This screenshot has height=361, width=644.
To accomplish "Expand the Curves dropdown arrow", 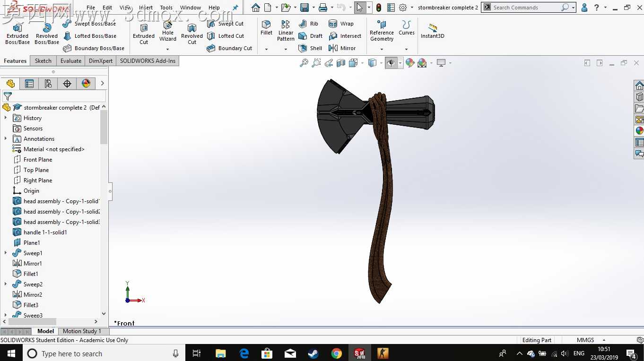I will click(407, 49).
